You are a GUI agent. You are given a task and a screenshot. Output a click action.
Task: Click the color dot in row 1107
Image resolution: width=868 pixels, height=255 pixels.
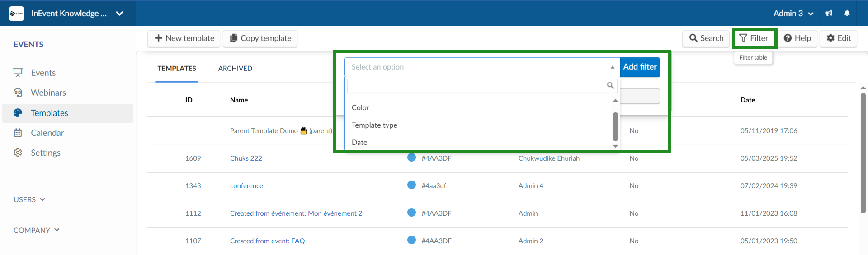[x=411, y=240]
